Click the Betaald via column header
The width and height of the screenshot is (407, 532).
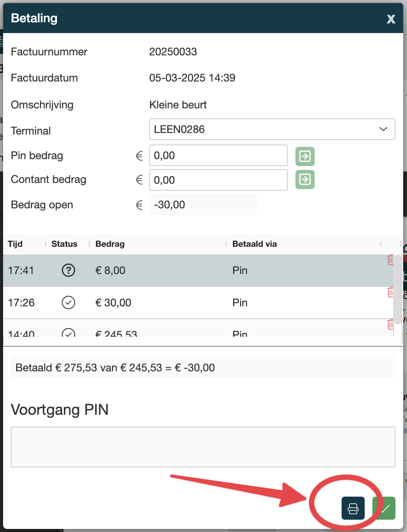tap(254, 244)
